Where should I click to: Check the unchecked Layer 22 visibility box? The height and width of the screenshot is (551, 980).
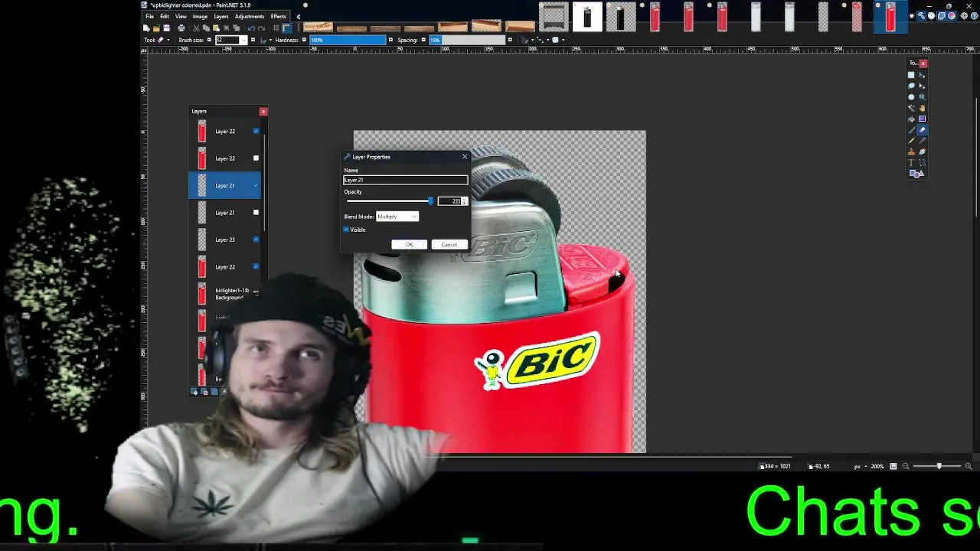pos(256,158)
